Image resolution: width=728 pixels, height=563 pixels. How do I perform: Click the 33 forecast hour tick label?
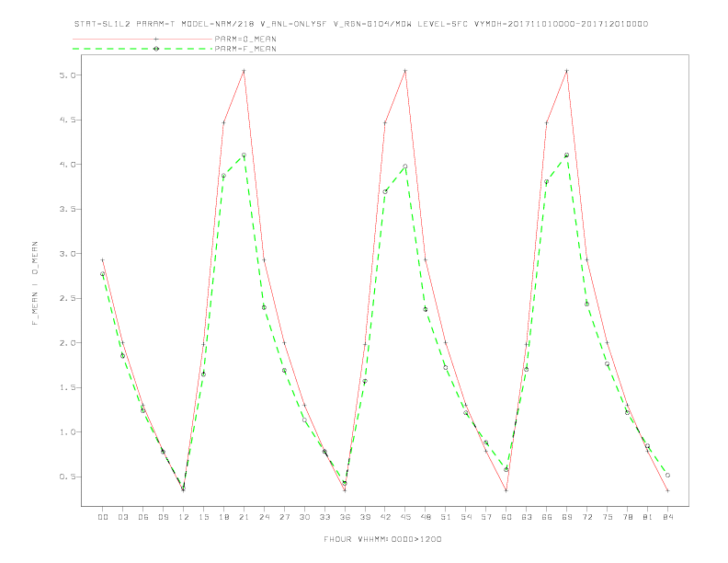[324, 517]
